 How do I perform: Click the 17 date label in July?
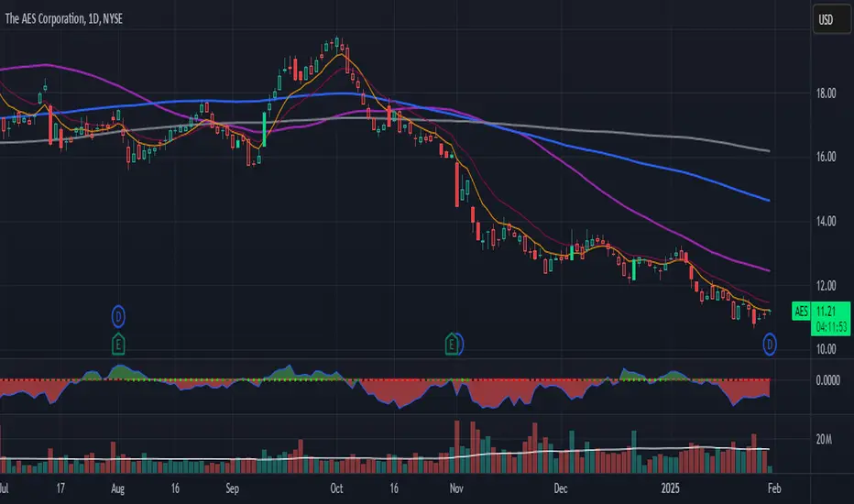[60, 488]
